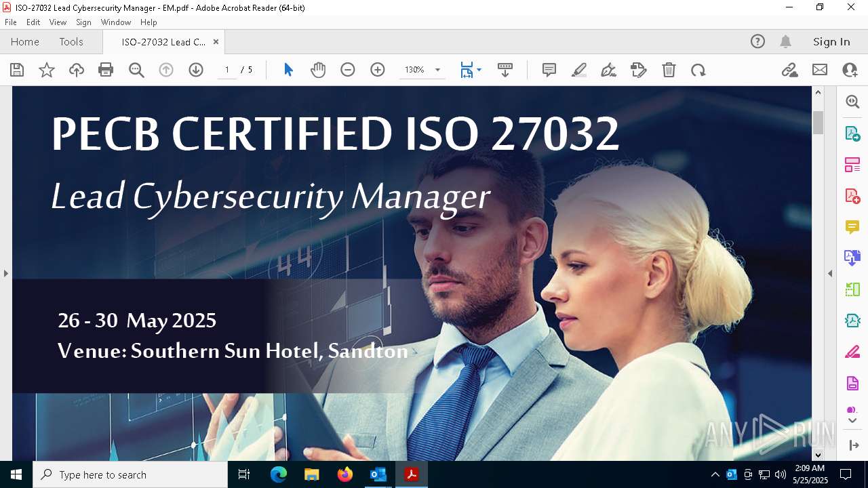Open the fit width page view options
The image size is (868, 488).
pos(471,70)
